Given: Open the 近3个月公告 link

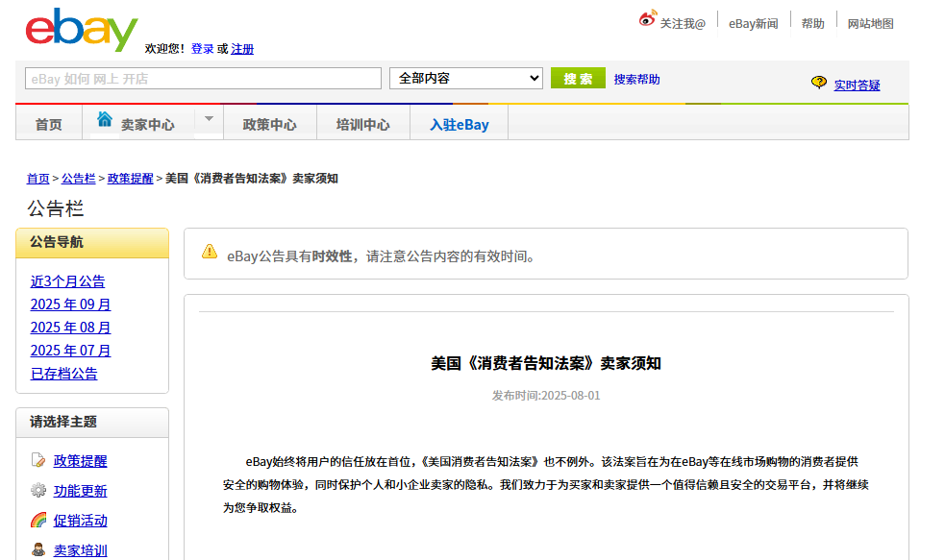Looking at the screenshot, I should coord(67,281).
